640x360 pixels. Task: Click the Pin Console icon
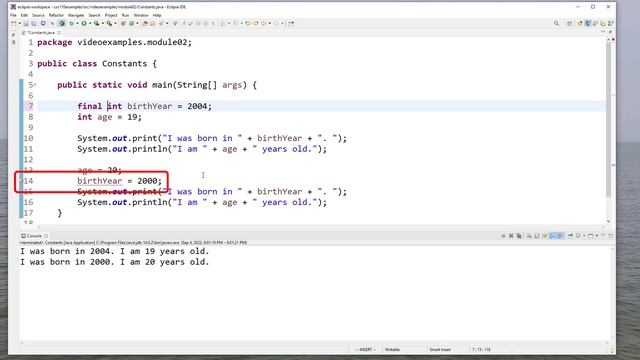click(x=570, y=236)
